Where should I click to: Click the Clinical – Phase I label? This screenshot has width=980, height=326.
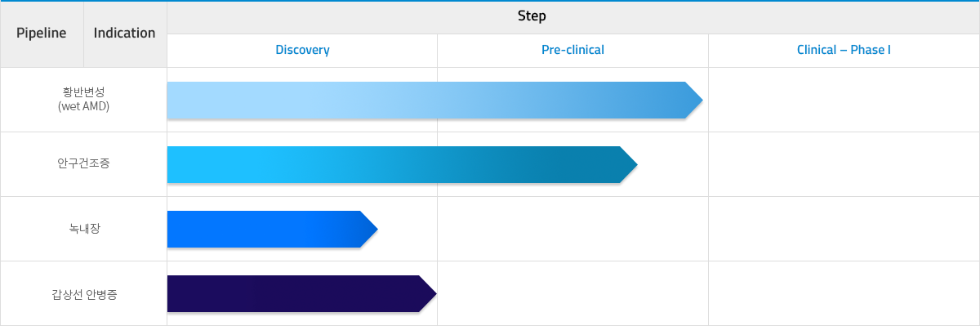pyautogui.click(x=844, y=50)
